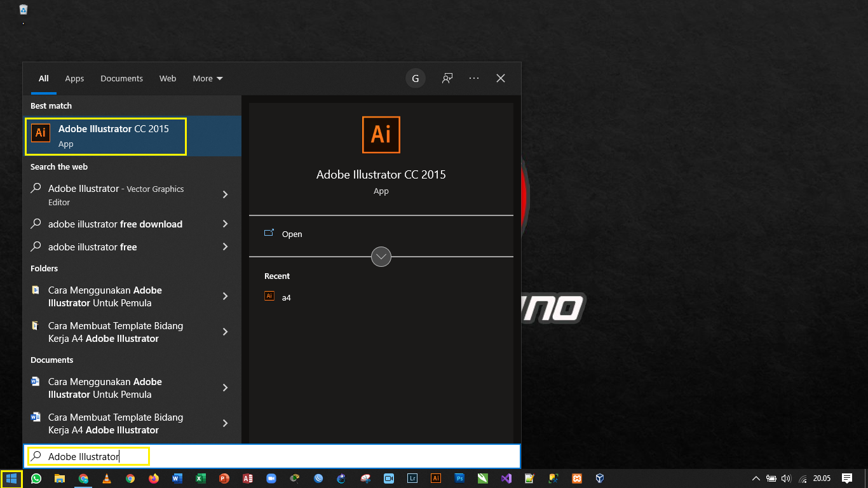Click the G account avatar button

point(416,78)
